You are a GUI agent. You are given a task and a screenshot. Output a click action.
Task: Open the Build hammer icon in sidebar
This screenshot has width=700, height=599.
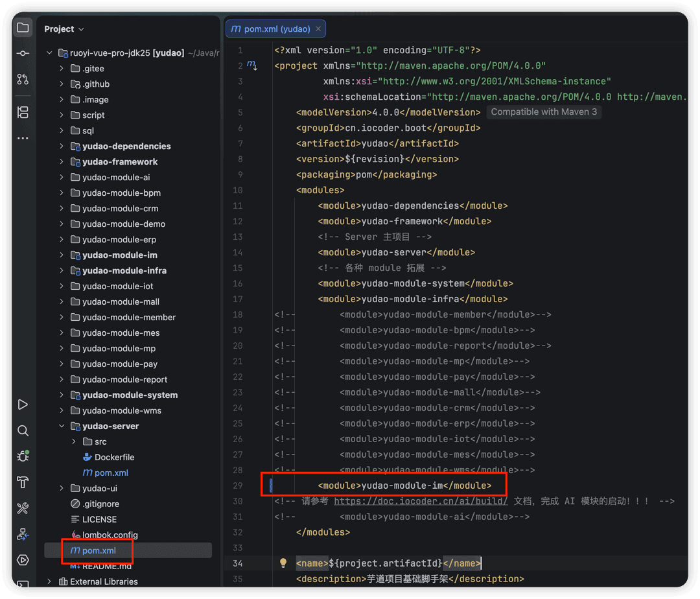point(23,482)
